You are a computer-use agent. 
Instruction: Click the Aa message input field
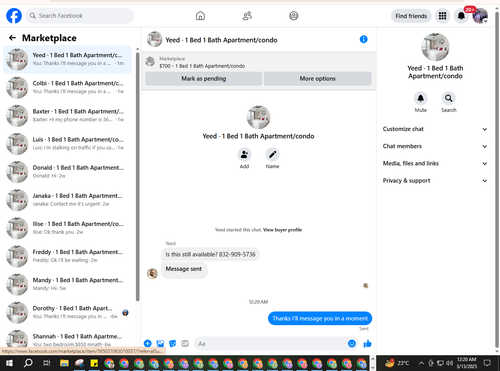(270, 344)
